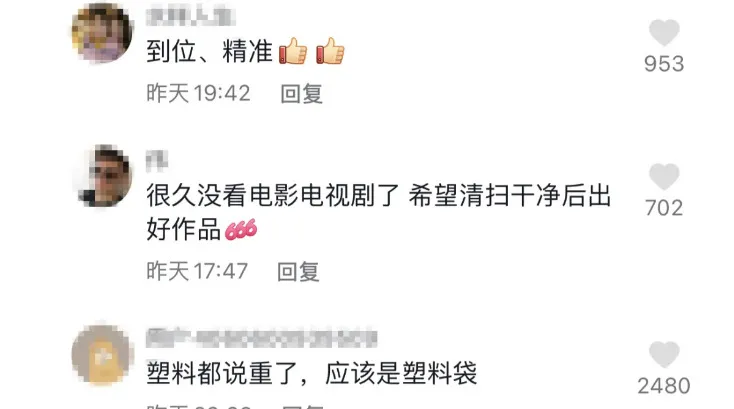Select the comment 很久没看电影电视剧了
The height and width of the screenshot is (409, 734).
point(379,212)
